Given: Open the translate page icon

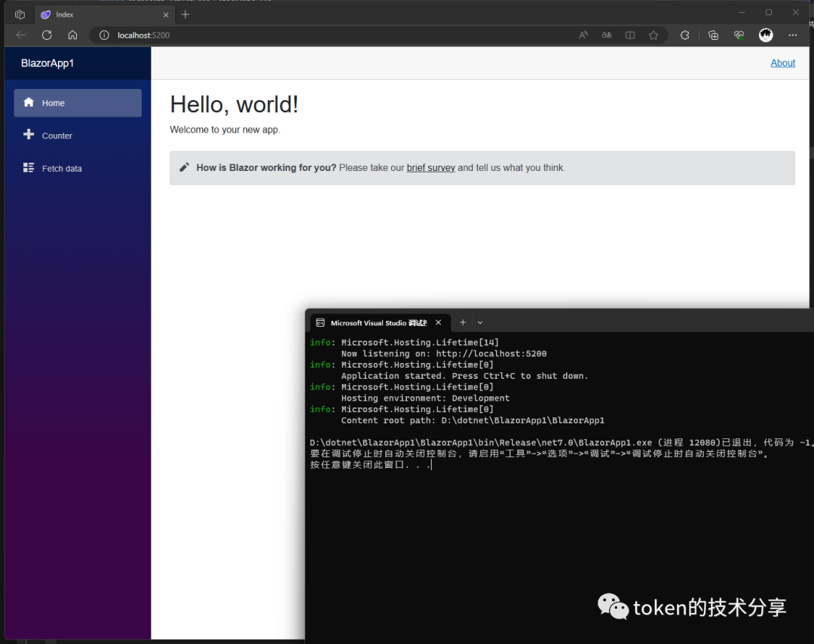Looking at the screenshot, I should click(x=606, y=35).
